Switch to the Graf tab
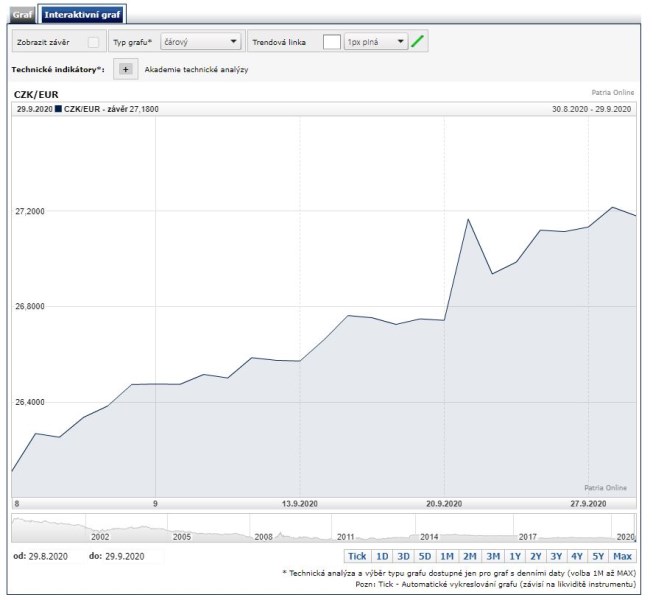 click(21, 16)
